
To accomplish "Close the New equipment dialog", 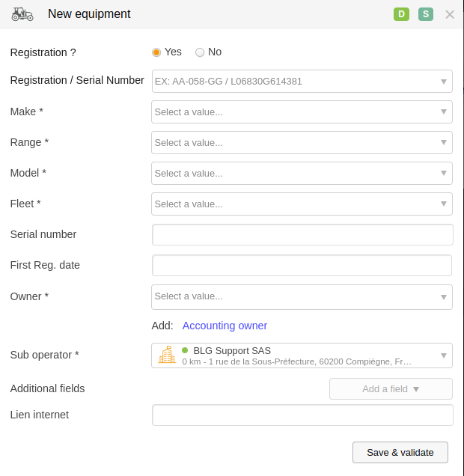I will coord(450,14).
